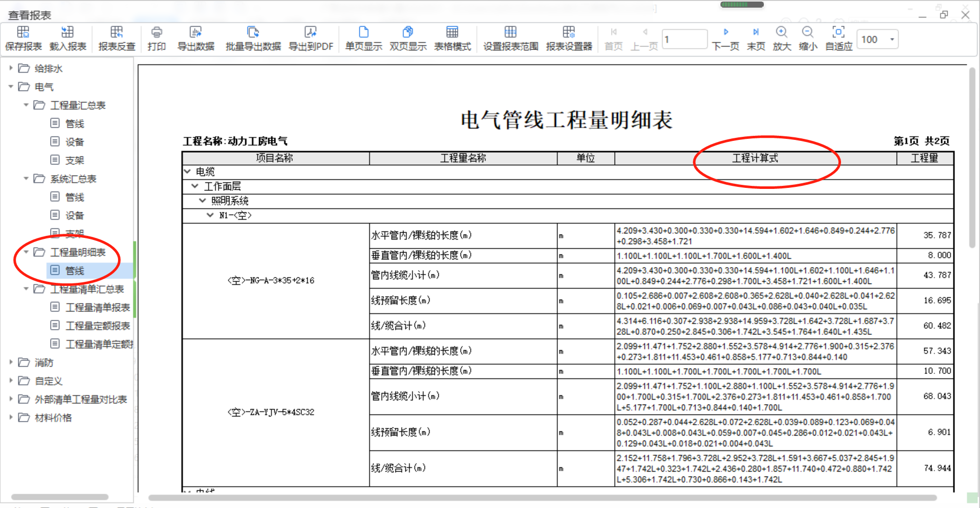The image size is (980, 508).
Task: Click the 工程计算式 column header
Action: pos(756,158)
